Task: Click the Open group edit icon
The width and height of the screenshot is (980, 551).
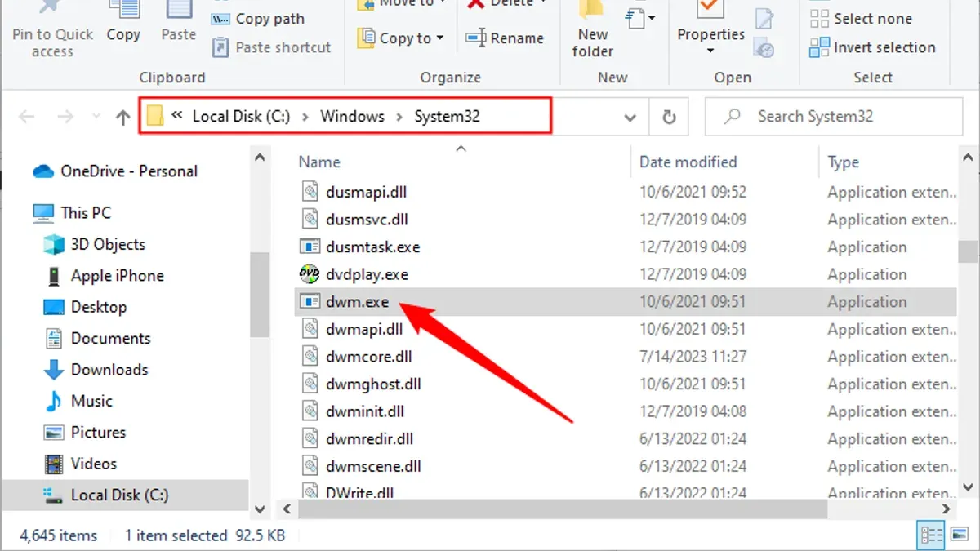Action: point(764,19)
